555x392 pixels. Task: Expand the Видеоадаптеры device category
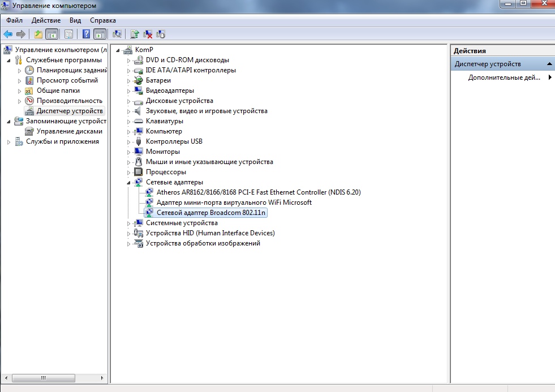point(129,91)
